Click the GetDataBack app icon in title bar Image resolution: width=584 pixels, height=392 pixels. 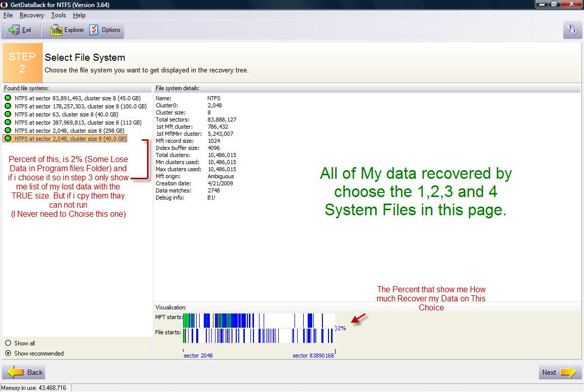4,5
